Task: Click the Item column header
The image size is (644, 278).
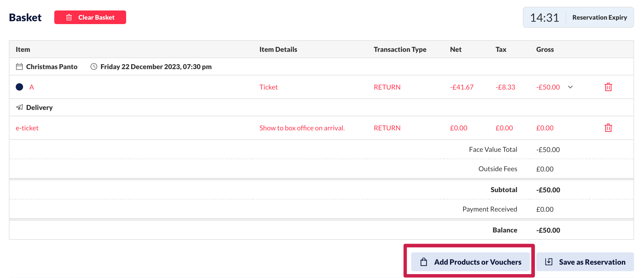Action: (x=23, y=49)
